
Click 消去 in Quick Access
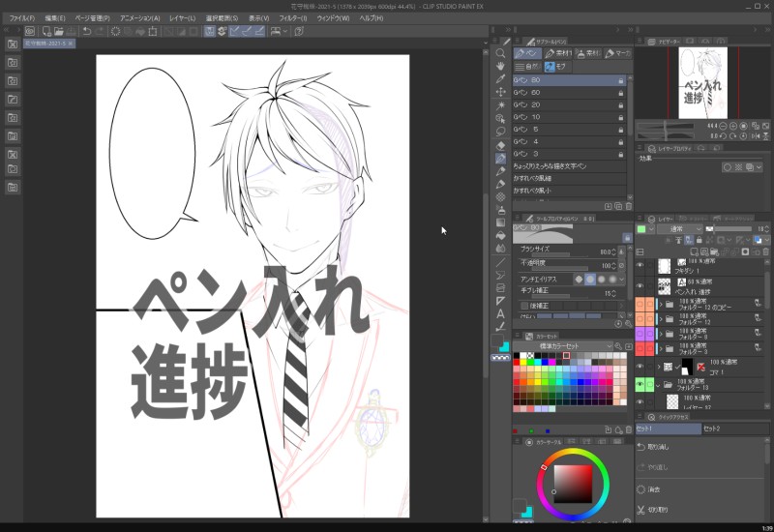[648, 489]
